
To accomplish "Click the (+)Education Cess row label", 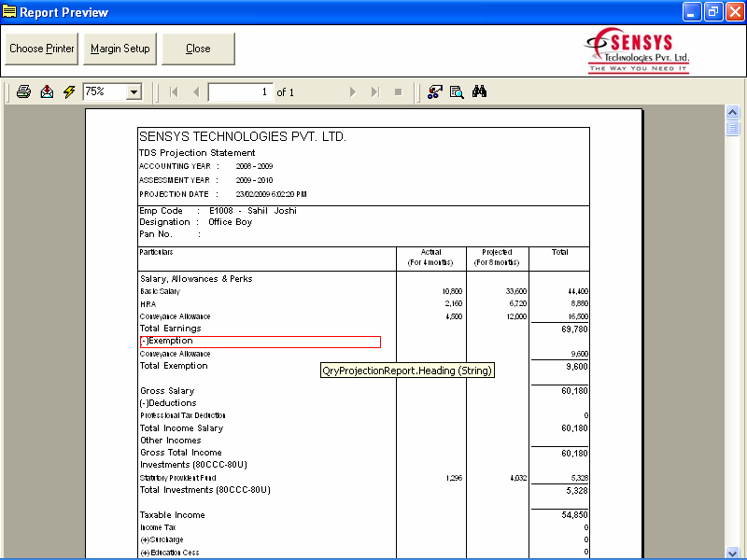I will 170,553.
